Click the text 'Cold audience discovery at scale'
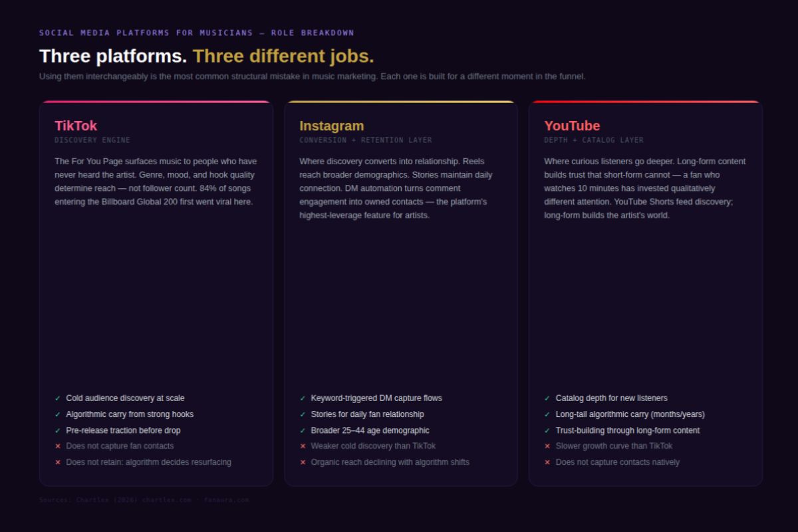The width and height of the screenshot is (798, 532). 125,398
